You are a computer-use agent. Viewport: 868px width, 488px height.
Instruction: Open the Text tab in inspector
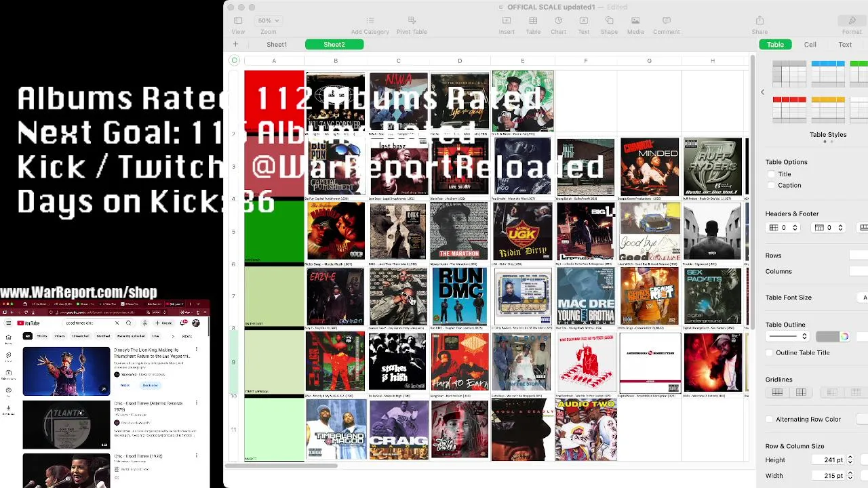coord(845,45)
